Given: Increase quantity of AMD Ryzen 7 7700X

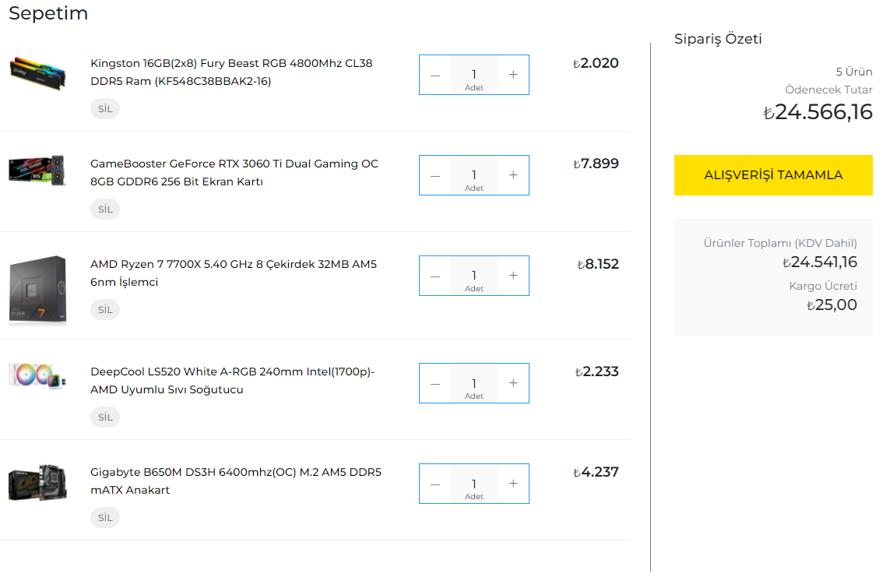Looking at the screenshot, I should click(513, 276).
